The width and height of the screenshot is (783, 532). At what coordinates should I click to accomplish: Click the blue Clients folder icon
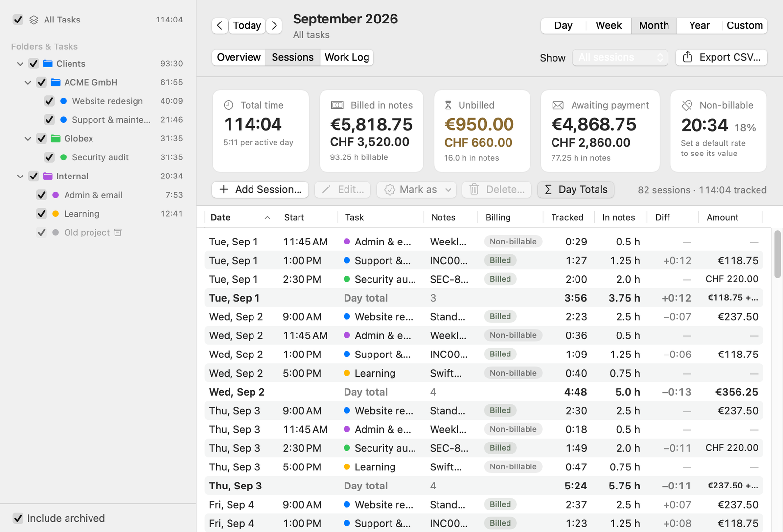pos(48,64)
